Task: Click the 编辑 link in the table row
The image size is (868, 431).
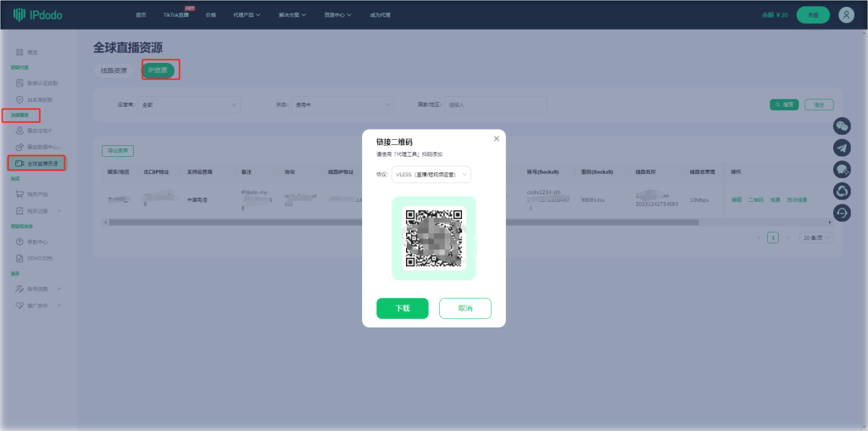Action: pyautogui.click(x=737, y=199)
